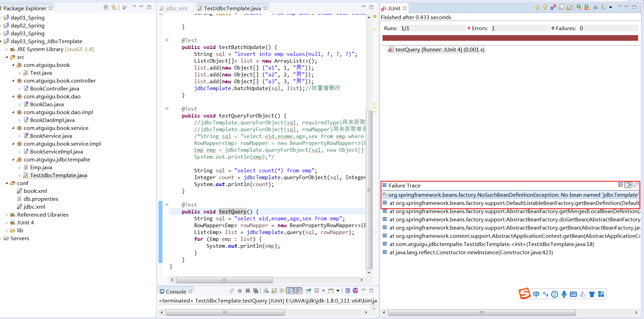The image size is (644, 319).
Task: Click Next Failed Test down arrow
Action: (537, 8)
